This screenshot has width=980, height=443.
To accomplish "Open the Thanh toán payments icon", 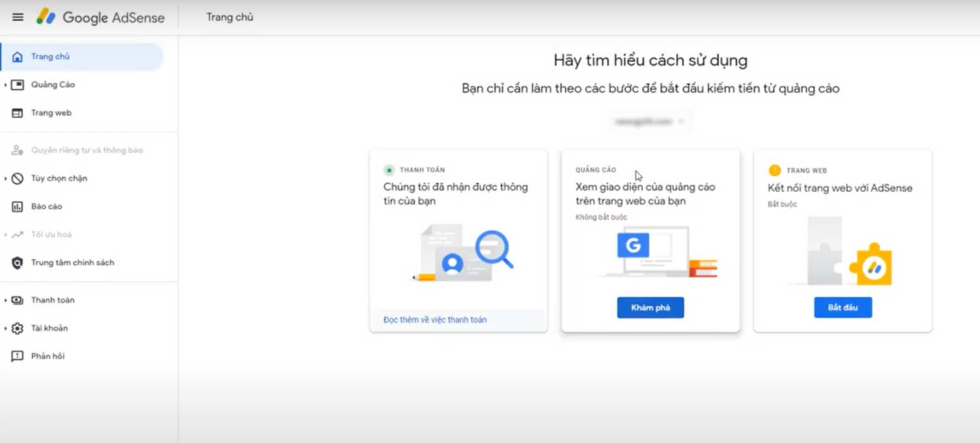I will pyautogui.click(x=18, y=300).
